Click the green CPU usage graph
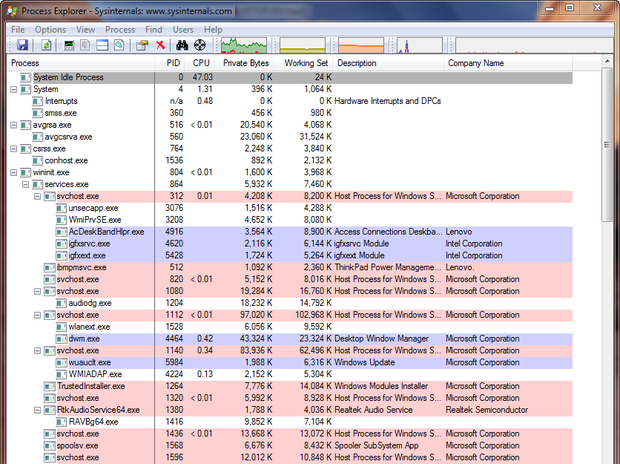The width and height of the screenshot is (620, 464). 244,45
